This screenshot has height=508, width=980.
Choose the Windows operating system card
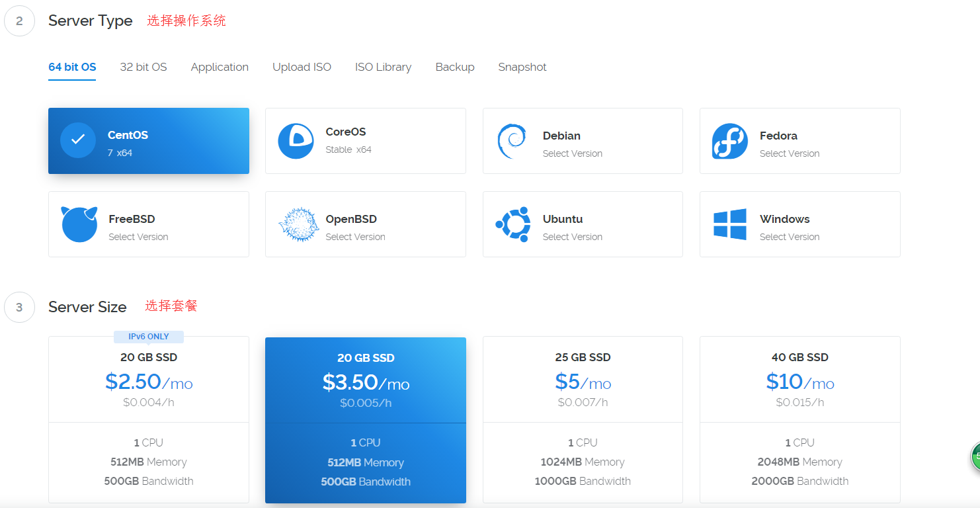[800, 224]
